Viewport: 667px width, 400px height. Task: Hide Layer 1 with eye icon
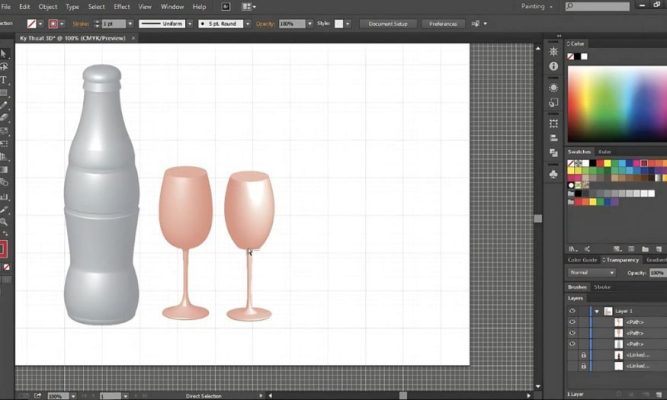pyautogui.click(x=572, y=311)
